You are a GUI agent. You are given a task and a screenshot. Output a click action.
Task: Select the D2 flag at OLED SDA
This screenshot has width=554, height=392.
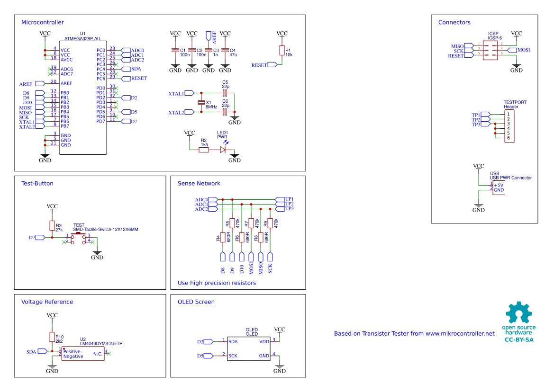click(x=209, y=341)
